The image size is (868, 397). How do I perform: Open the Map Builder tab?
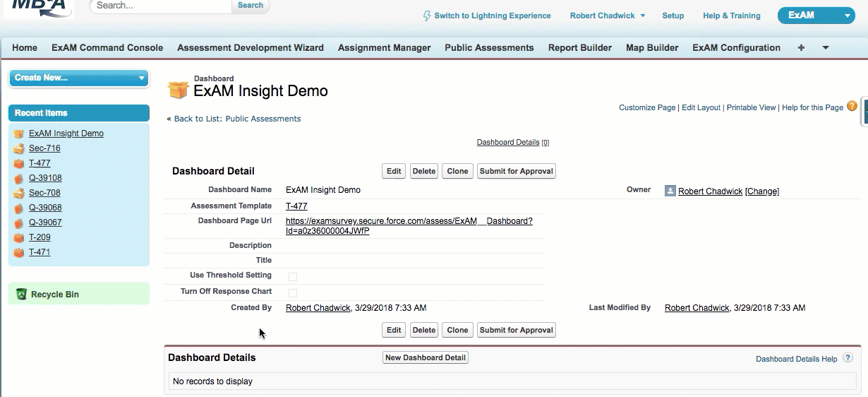click(652, 48)
